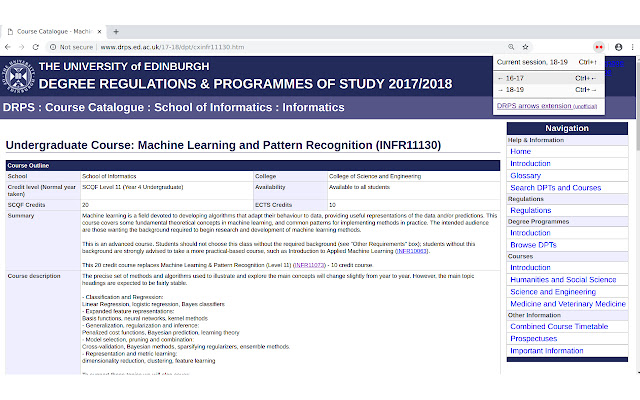640x400 pixels.
Task: Click the address bar URL field
Action: tap(278, 47)
